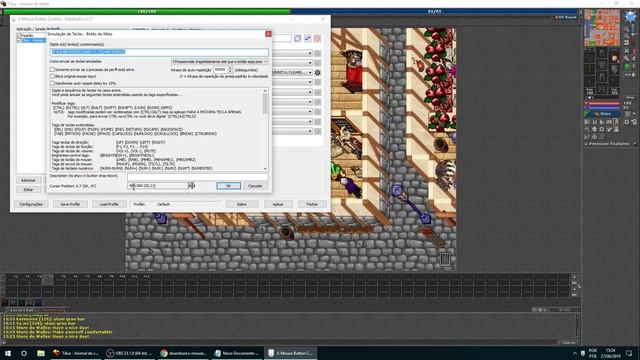
Task: Click the red reset layer icon
Action: pos(317,38)
